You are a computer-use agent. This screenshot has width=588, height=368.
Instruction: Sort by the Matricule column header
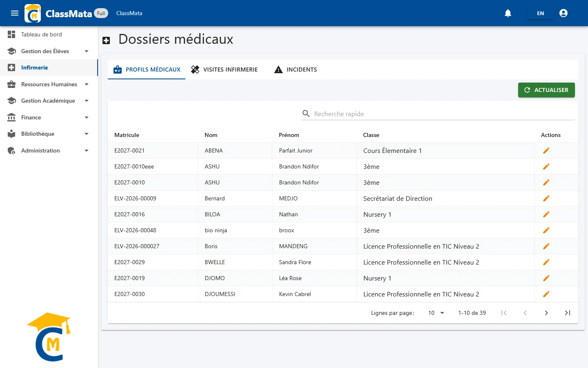(x=127, y=135)
